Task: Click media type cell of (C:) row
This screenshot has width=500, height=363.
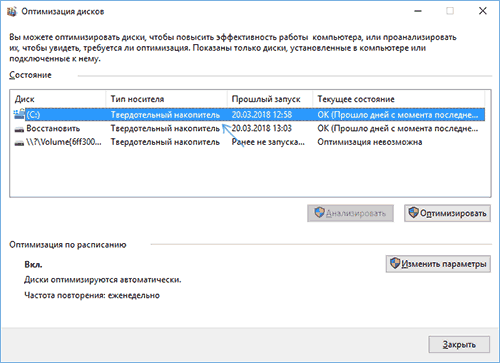Action: click(x=165, y=115)
